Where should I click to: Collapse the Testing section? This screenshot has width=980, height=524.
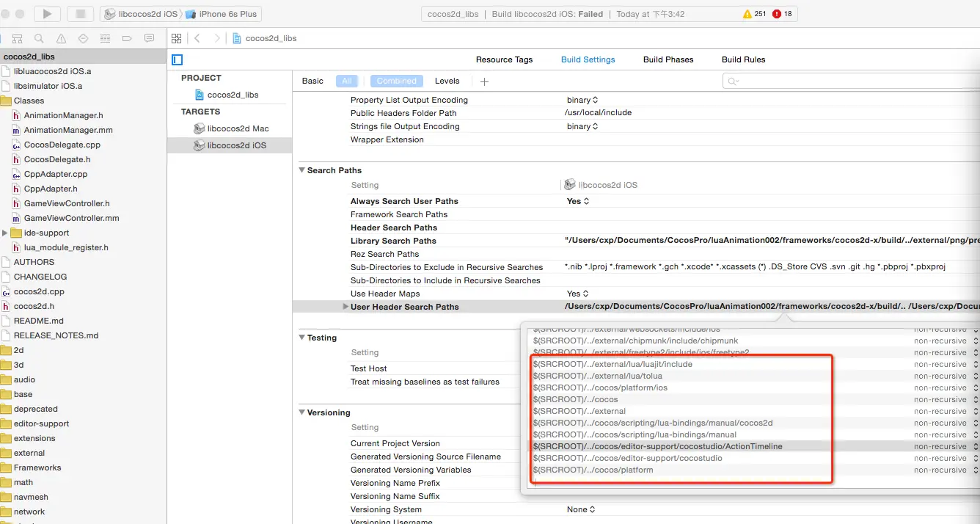pos(301,338)
